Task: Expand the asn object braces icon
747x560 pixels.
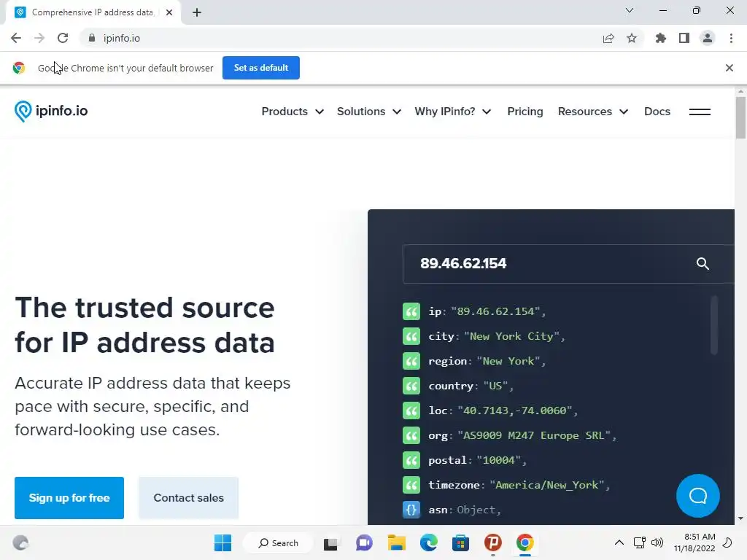Action: 411,510
